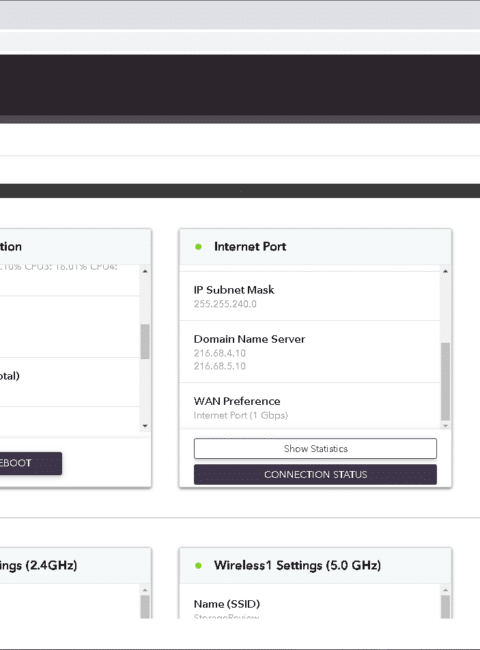Open the Show Statistics button
The image size is (480, 650).
(315, 449)
